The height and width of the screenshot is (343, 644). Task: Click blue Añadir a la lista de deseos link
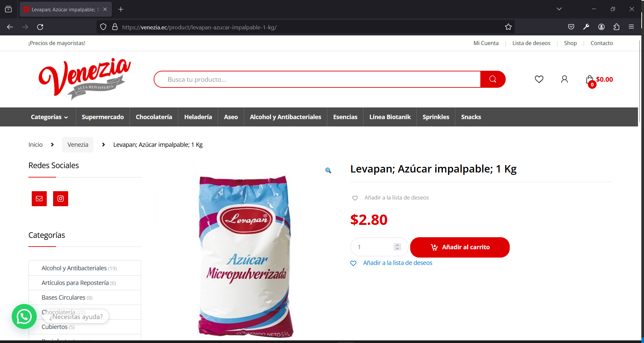pyautogui.click(x=397, y=263)
